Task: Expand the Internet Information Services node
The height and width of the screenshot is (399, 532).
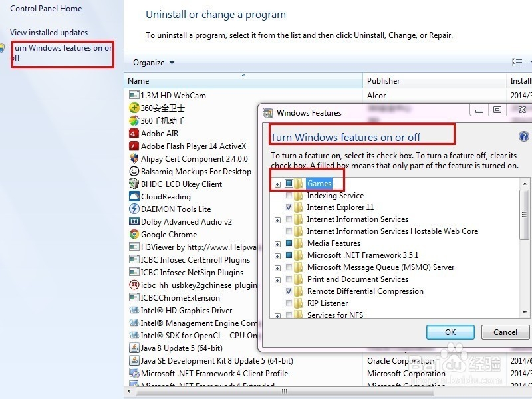Action: [x=277, y=220]
